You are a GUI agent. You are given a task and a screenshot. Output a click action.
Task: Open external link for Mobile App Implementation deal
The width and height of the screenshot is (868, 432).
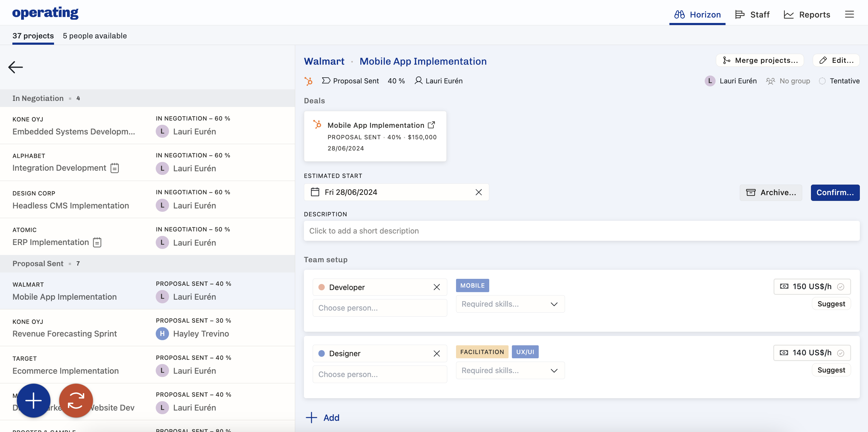coord(431,125)
